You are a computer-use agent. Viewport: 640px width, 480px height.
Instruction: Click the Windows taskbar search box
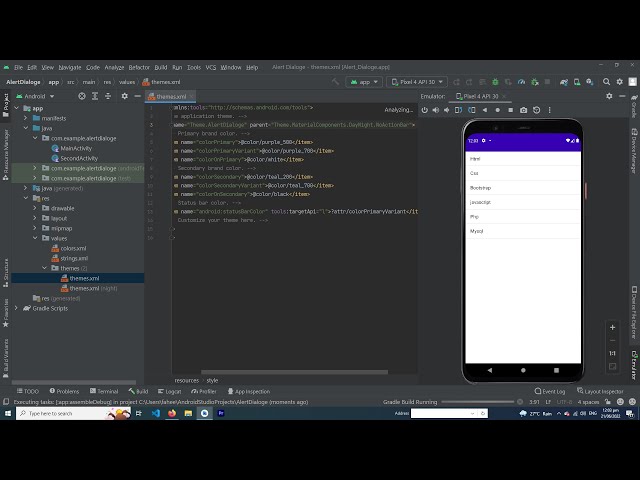tap(73, 413)
